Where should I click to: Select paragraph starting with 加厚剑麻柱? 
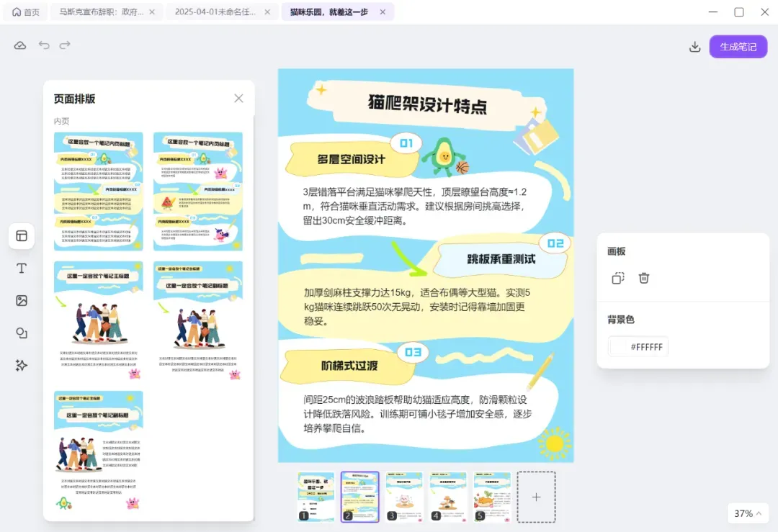[x=417, y=307]
